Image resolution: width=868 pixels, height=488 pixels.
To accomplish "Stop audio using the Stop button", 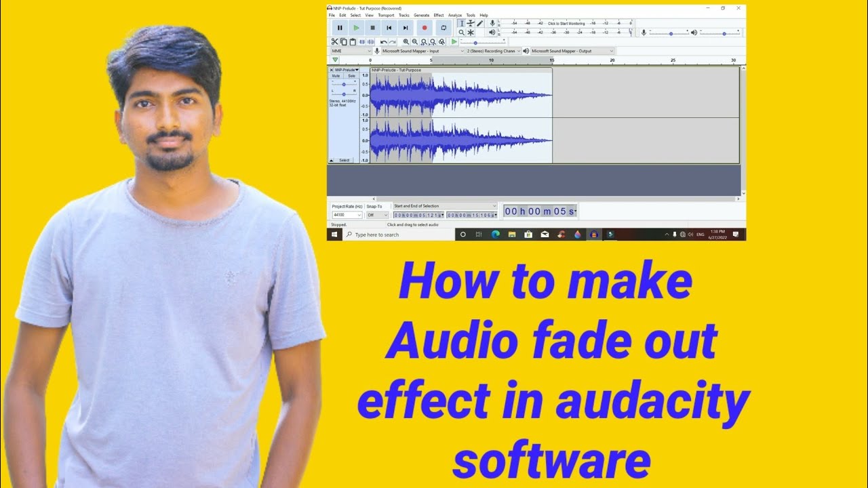I will [x=372, y=28].
